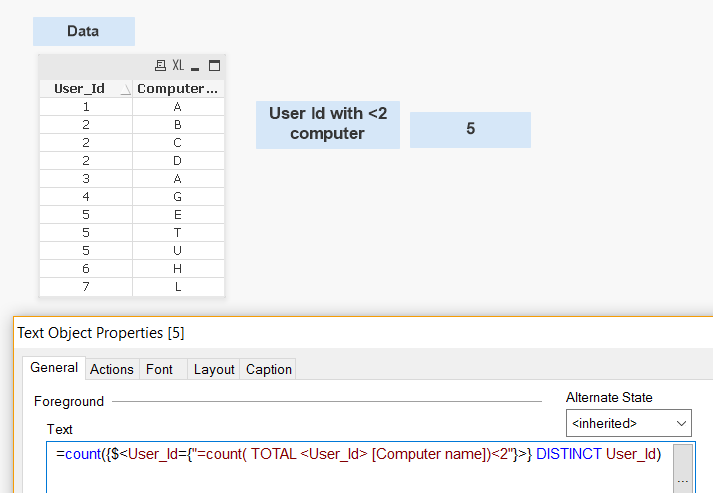Screen dimensions: 713x493
Task: Click the User_Id sort indicator triangle
Action: [x=125, y=89]
